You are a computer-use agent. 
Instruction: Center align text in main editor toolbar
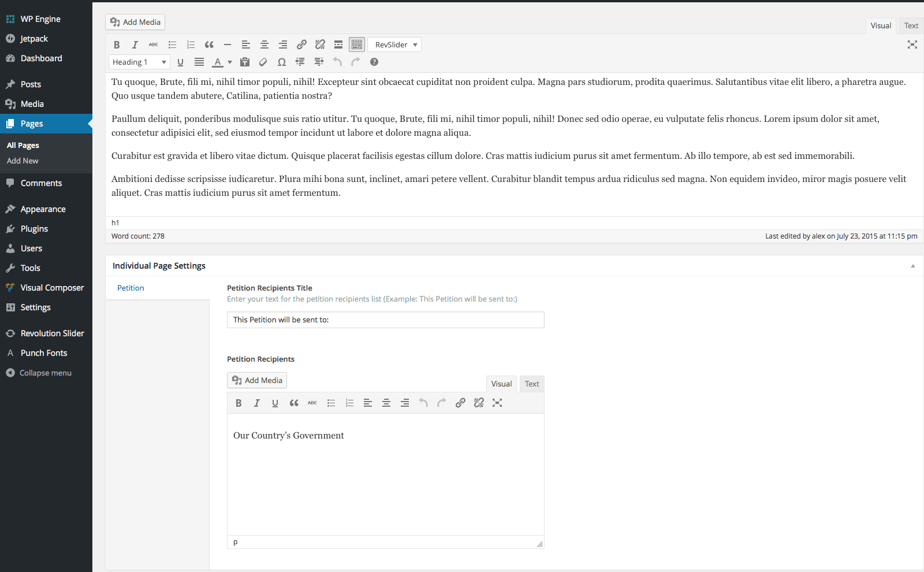pos(264,44)
